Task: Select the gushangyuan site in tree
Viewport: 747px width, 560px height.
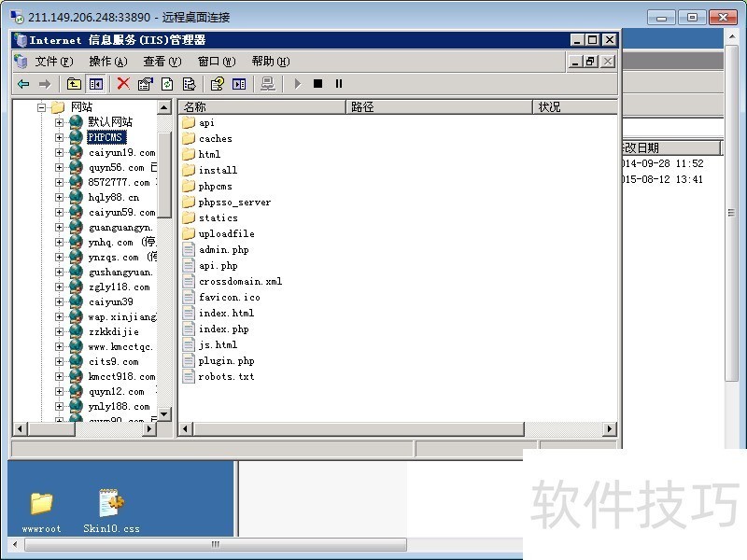Action: coord(120,273)
